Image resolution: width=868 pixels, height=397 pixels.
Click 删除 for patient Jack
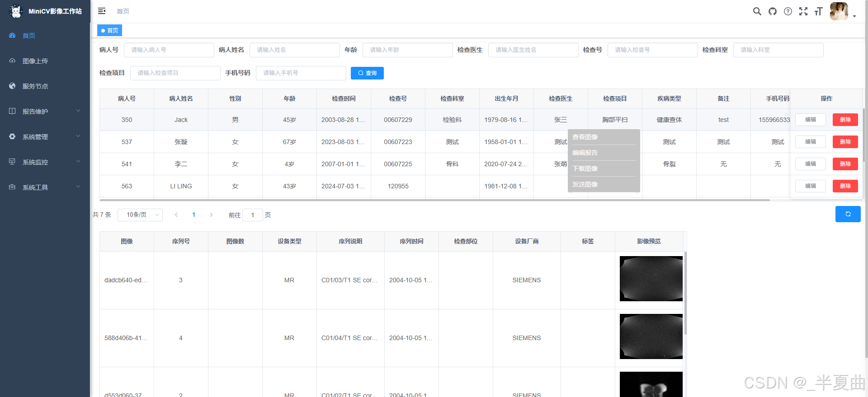[845, 120]
